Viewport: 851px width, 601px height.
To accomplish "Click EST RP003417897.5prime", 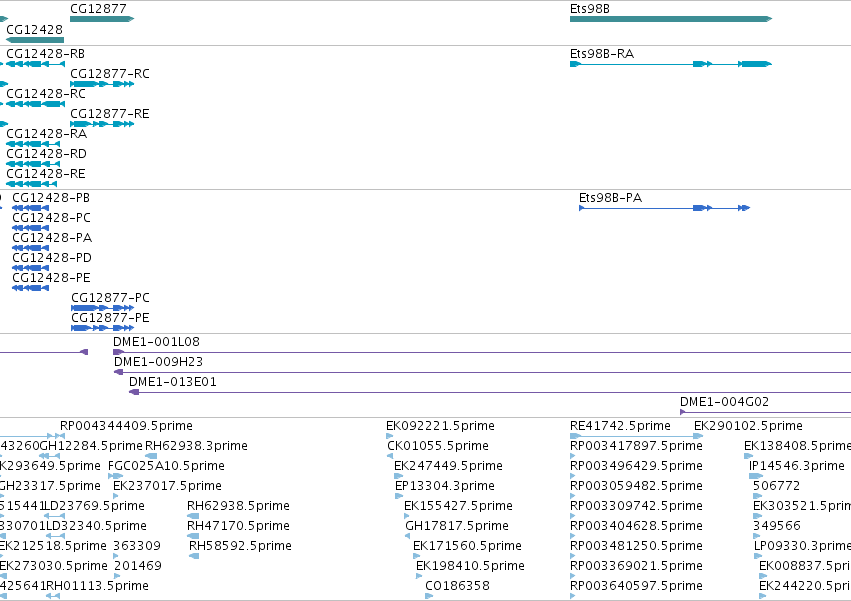I will tap(636, 446).
